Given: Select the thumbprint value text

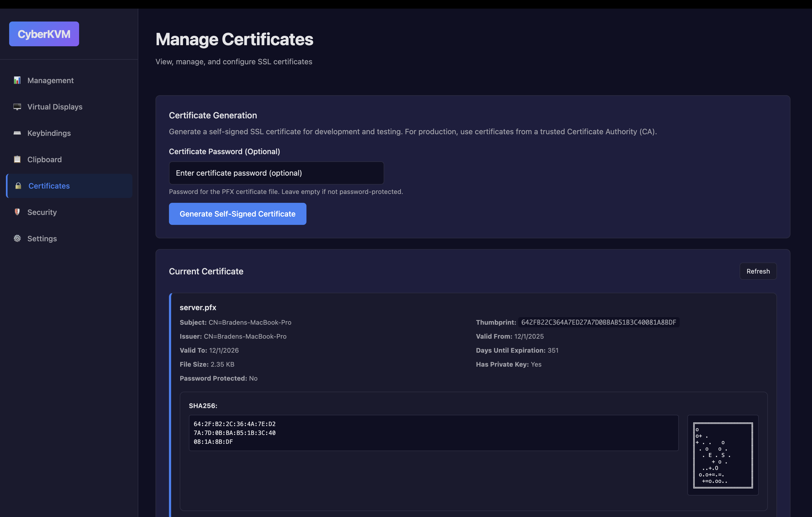Looking at the screenshot, I should click(x=598, y=322).
